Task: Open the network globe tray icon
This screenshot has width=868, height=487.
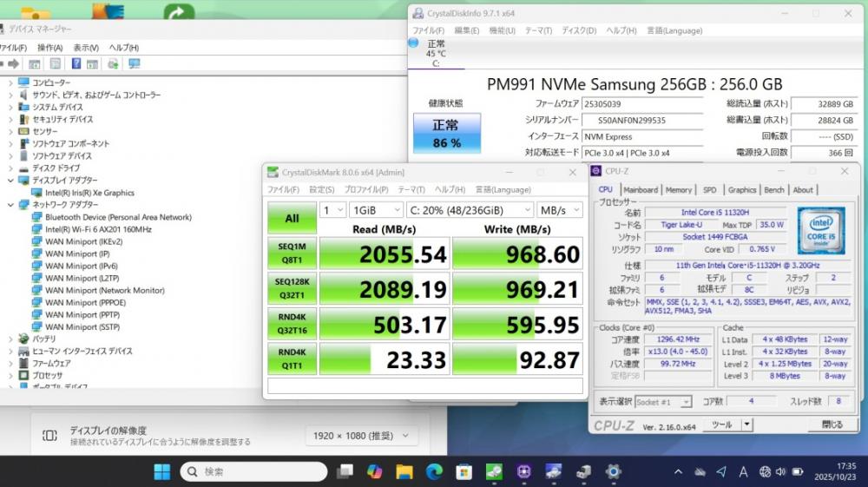Action: [x=765, y=471]
